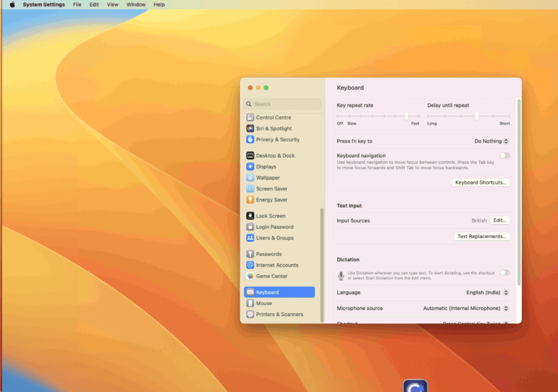Click the Desktop & Dock icon
558x392 pixels.
pos(250,156)
